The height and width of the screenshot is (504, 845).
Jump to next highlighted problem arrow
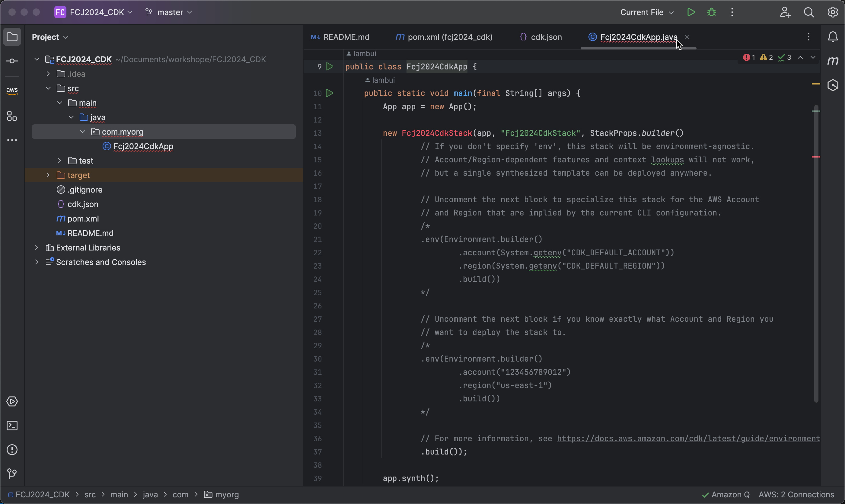[813, 57]
